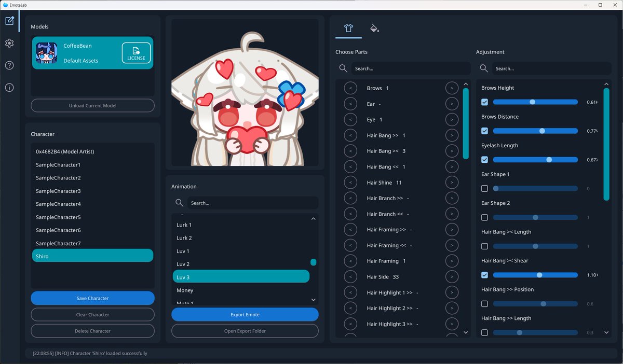Screen dimensions: 623x364
Task: Select previous Hair Bang >< part
Action: point(350,151)
